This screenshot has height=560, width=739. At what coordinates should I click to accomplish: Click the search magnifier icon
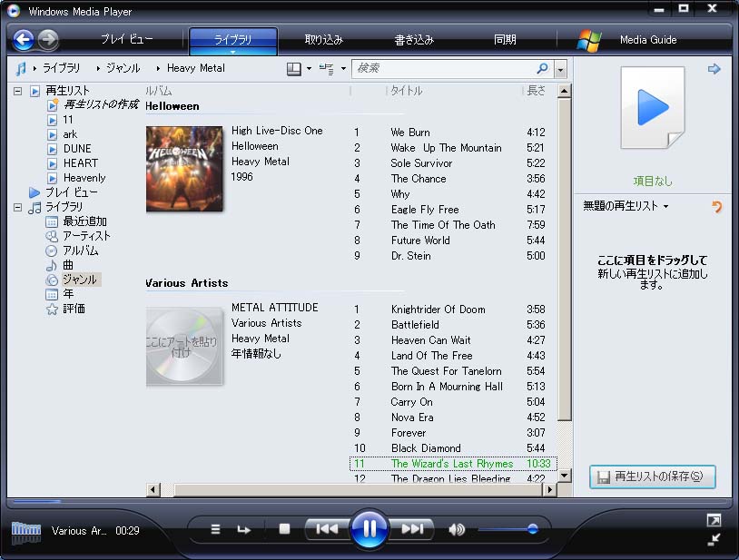[x=543, y=69]
